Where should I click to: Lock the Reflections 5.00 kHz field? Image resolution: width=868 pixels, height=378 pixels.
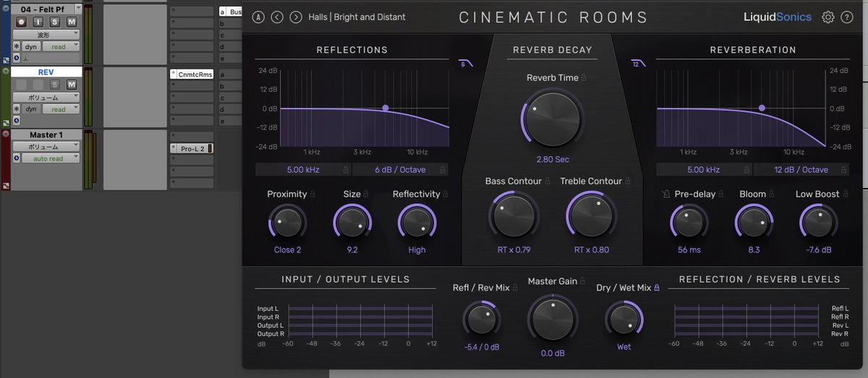pyautogui.click(x=346, y=170)
